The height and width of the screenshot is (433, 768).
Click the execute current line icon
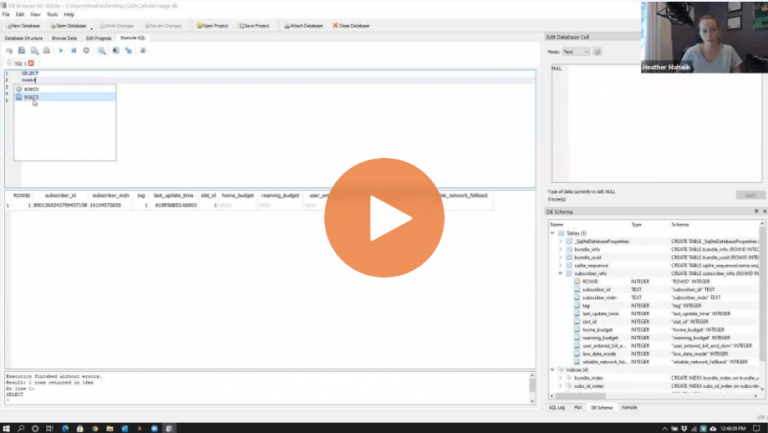(73, 50)
